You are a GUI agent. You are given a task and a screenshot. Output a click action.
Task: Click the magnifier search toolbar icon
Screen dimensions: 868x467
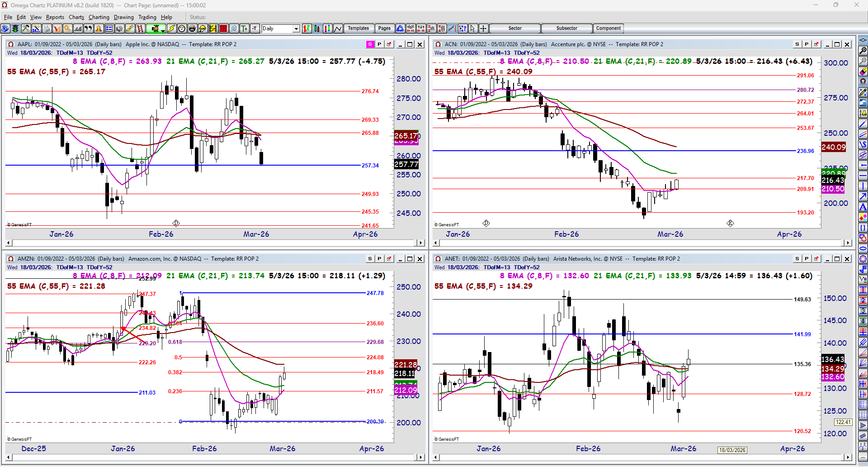tap(234, 29)
